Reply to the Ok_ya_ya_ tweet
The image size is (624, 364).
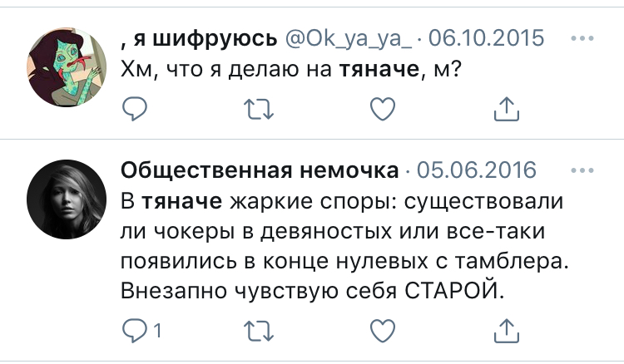135,107
